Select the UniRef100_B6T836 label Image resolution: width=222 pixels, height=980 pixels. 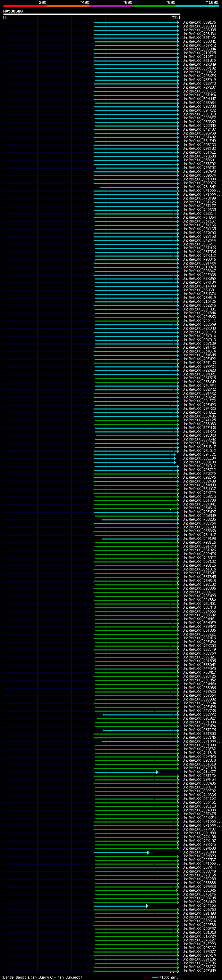[199, 630]
